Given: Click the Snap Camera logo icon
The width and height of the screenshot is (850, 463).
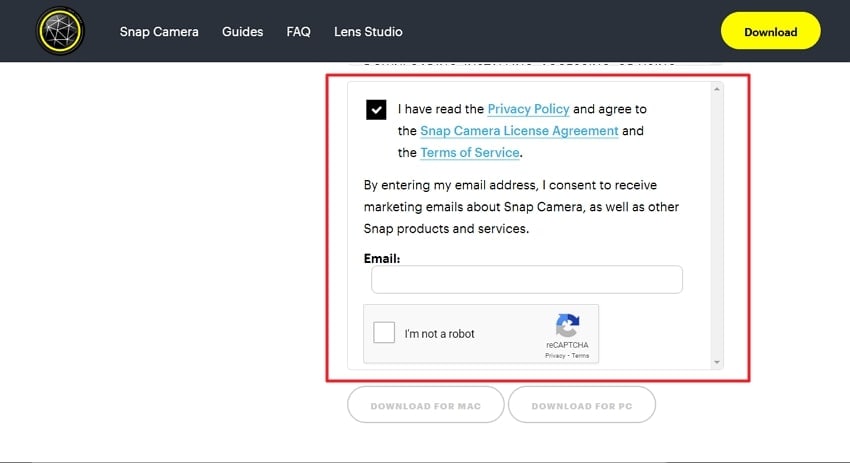Looking at the screenshot, I should pos(59,31).
